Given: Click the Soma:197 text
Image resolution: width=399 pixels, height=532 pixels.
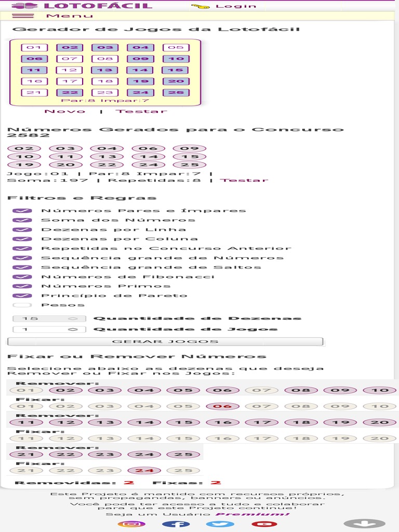Looking at the screenshot, I should 47,180.
